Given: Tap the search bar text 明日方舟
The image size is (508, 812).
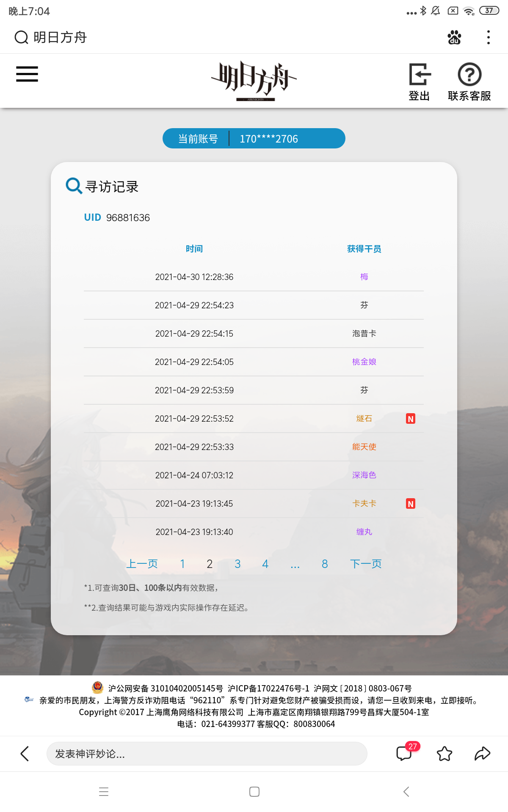Looking at the screenshot, I should click(x=60, y=37).
